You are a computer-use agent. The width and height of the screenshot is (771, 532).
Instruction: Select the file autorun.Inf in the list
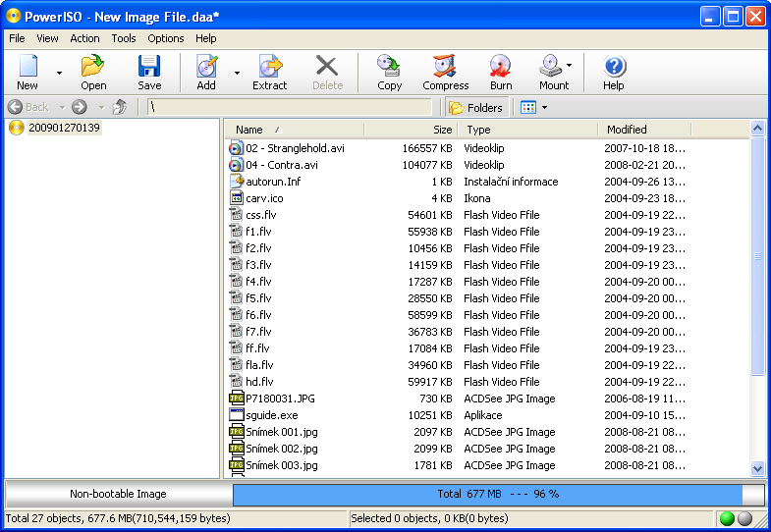point(273,182)
